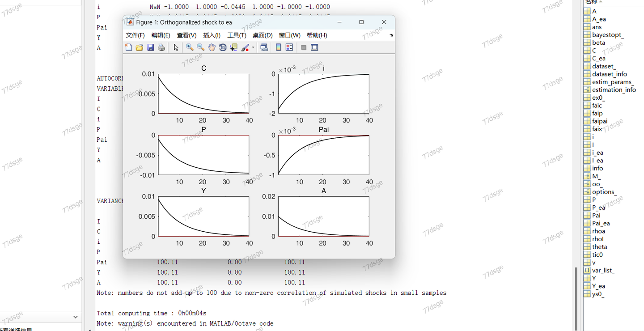Click the Link Plot toolbar icon
The image size is (644, 331).
click(264, 47)
